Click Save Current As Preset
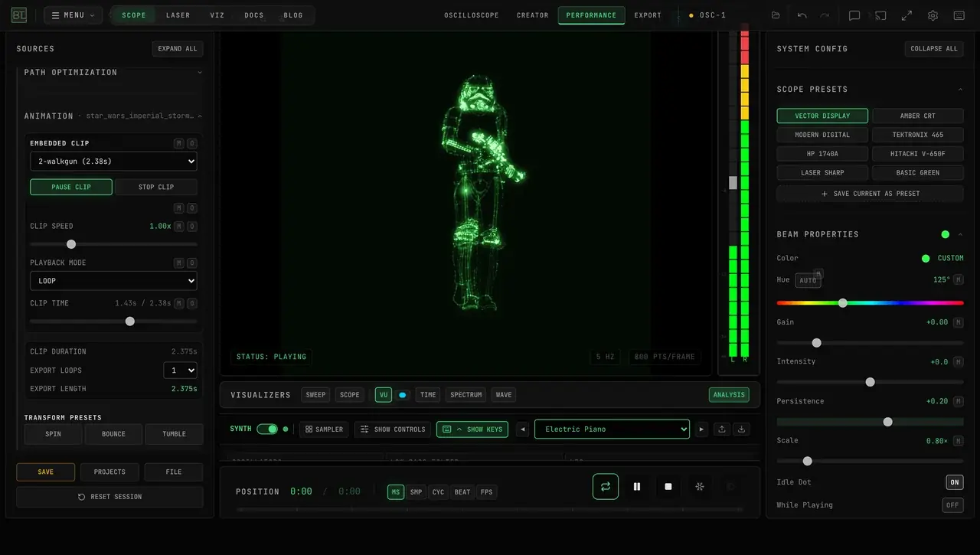This screenshot has width=980, height=555. point(871,194)
